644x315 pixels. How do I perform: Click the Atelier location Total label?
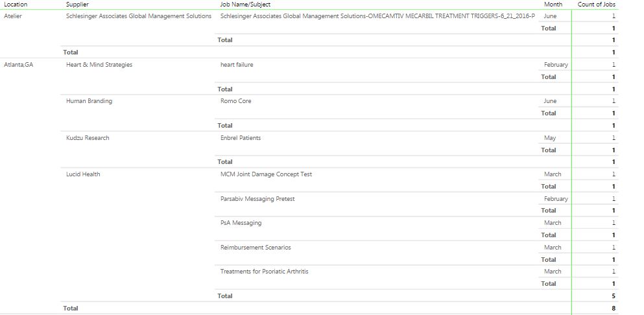click(71, 52)
